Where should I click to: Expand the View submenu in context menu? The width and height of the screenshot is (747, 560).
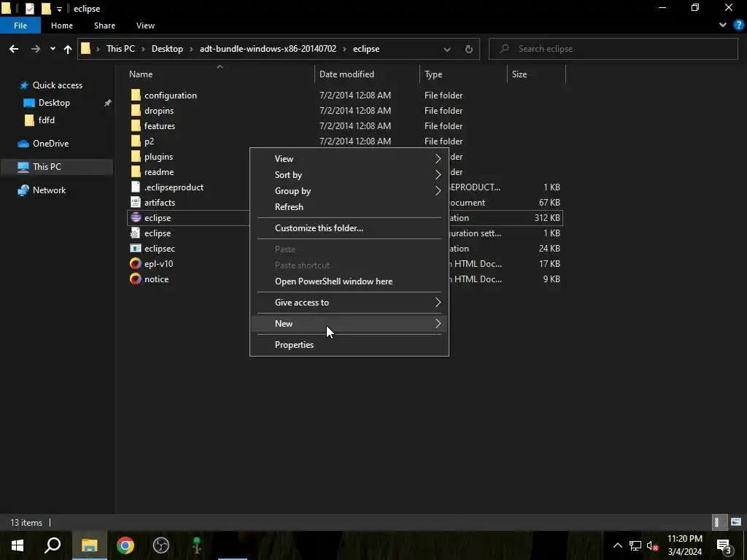[x=349, y=158]
